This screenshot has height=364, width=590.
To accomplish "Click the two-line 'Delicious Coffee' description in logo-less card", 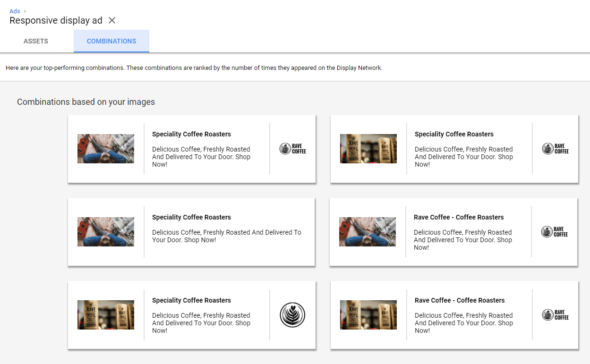I will click(227, 236).
